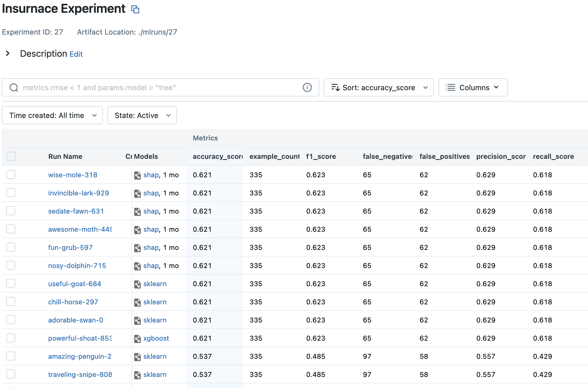Select the sedate-fawn-631 run checkbox
Image resolution: width=588 pixels, height=388 pixels.
coord(11,211)
